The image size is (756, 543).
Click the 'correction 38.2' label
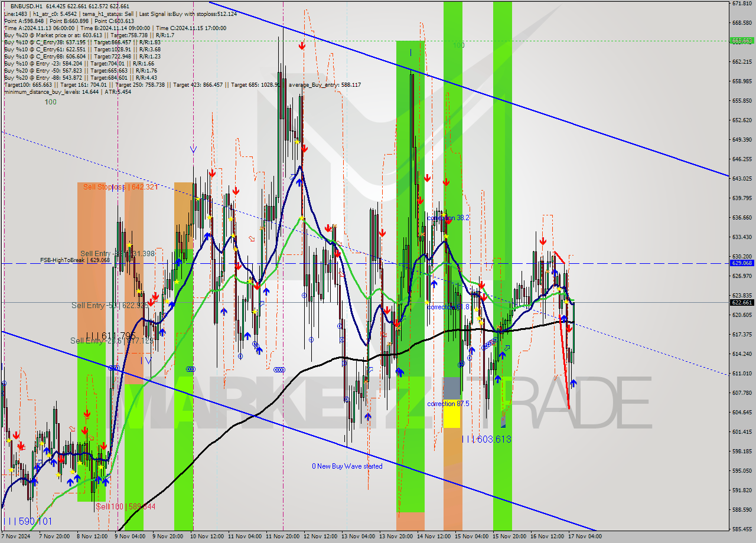point(448,218)
